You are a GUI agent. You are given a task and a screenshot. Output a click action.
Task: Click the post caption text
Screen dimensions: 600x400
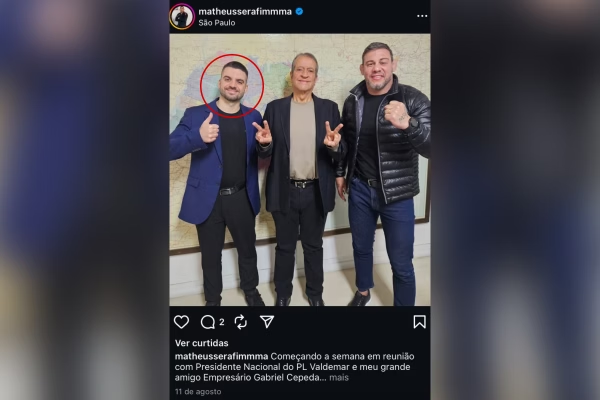(295, 367)
